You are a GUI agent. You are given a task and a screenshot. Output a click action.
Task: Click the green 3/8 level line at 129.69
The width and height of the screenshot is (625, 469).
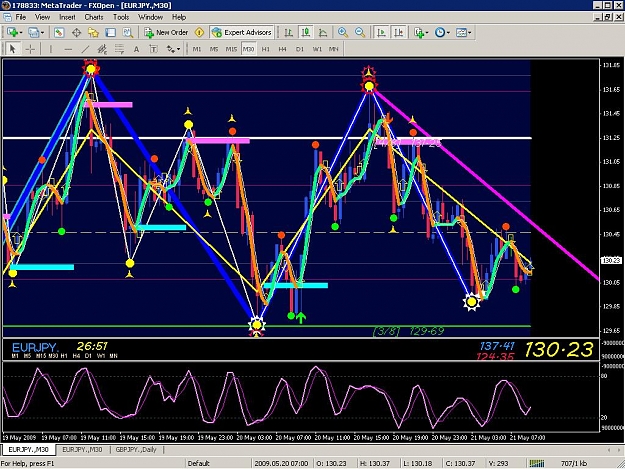tap(266, 326)
